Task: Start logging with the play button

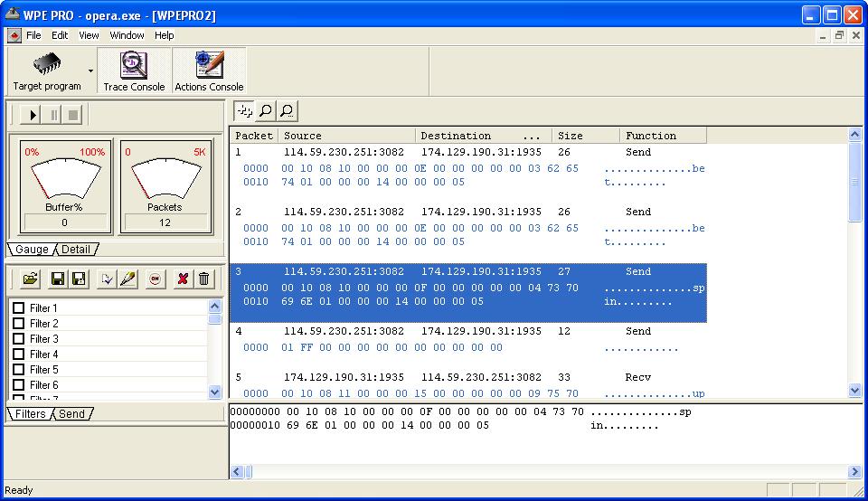Action: (33, 115)
